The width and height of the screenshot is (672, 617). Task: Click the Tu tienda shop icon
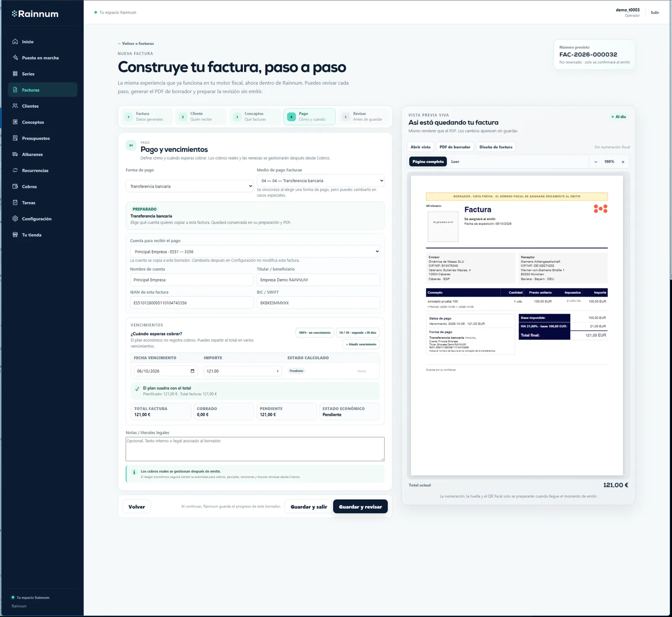[15, 235]
